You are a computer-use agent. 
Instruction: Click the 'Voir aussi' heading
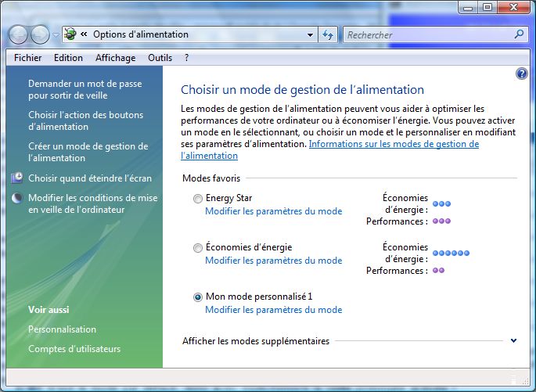[x=49, y=310]
